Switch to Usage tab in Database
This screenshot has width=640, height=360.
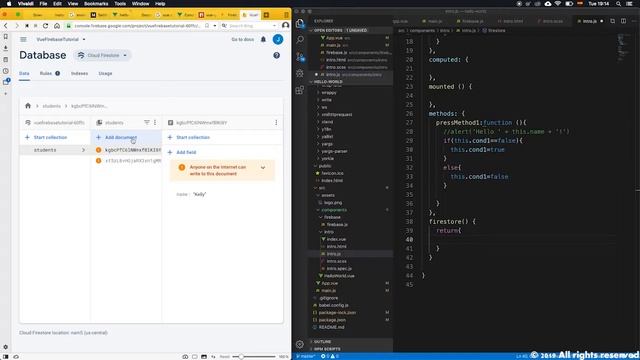click(105, 73)
